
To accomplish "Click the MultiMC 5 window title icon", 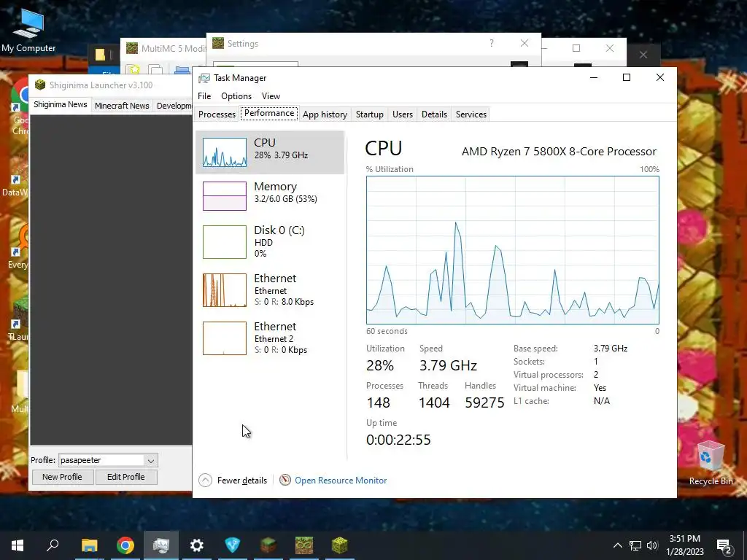I will tap(132, 49).
